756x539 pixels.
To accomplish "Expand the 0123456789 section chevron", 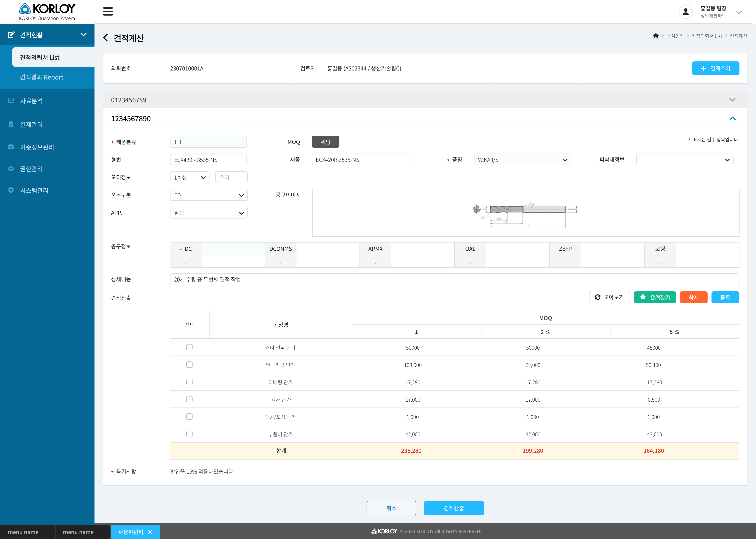I will (x=732, y=100).
